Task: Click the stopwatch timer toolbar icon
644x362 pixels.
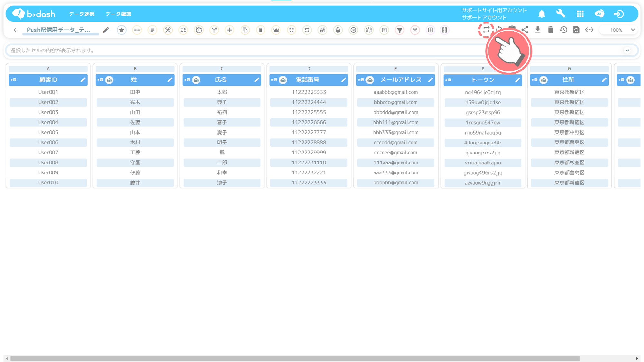Action: coord(199,30)
